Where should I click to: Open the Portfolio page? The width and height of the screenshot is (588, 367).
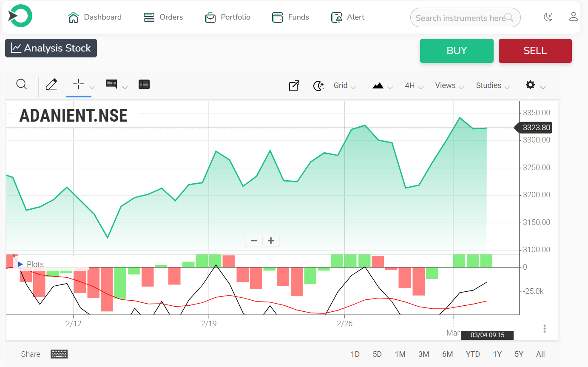[x=227, y=17]
